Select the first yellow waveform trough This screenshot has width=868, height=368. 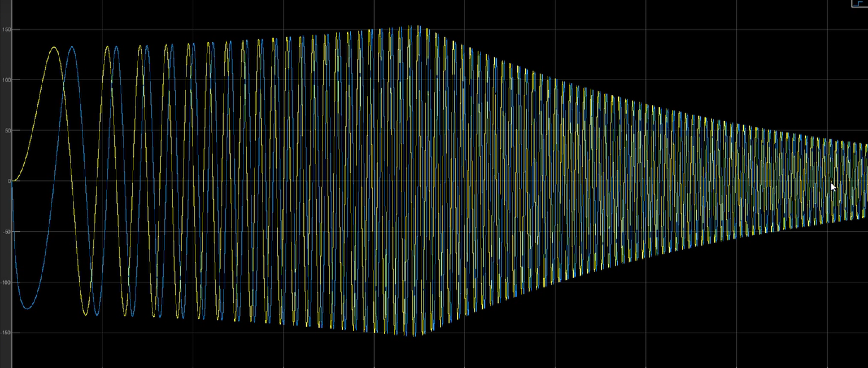[x=86, y=315]
